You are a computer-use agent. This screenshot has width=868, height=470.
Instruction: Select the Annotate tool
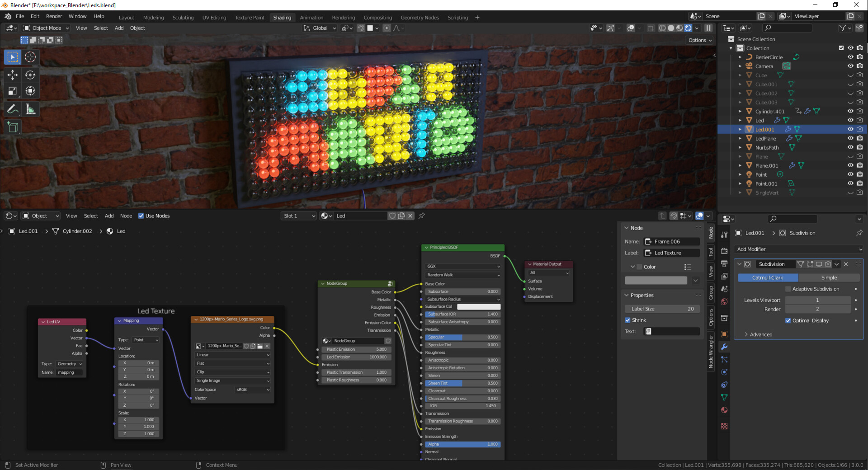[x=12, y=109]
